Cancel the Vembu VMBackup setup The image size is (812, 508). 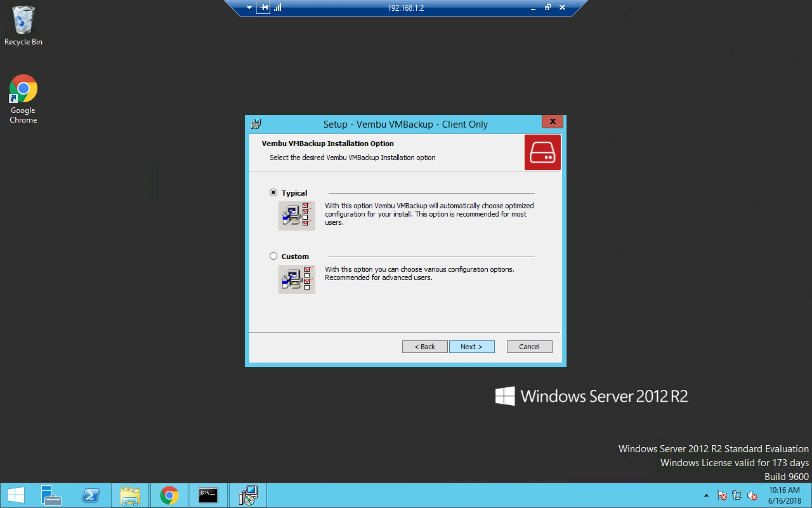(x=529, y=346)
